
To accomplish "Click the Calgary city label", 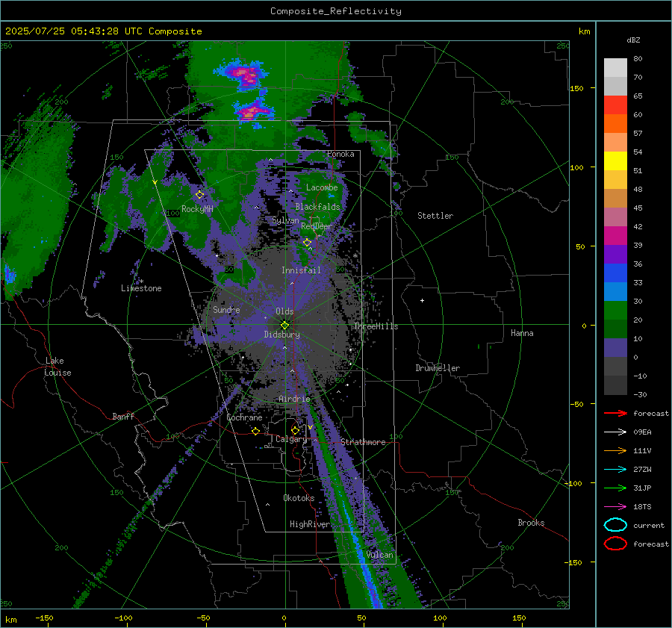I will tap(291, 439).
